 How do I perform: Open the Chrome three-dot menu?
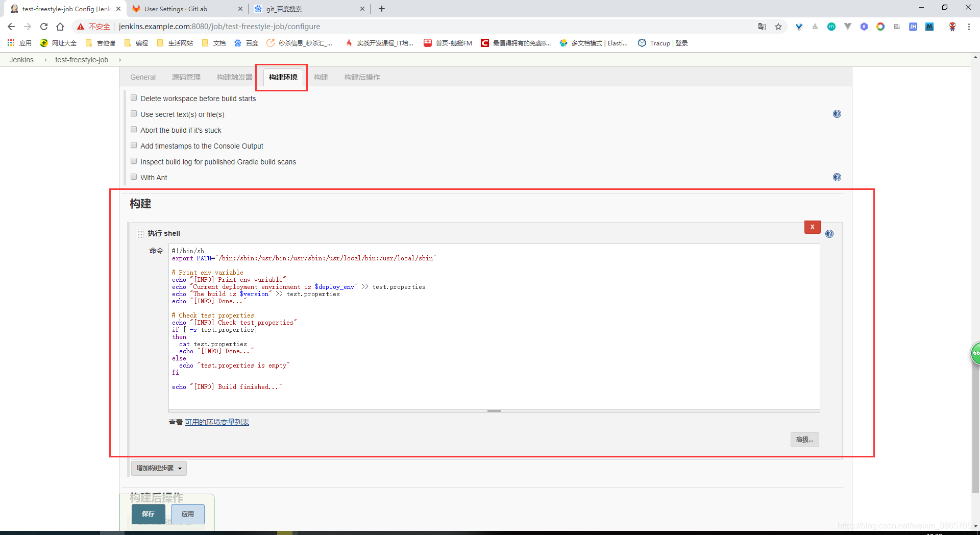(x=969, y=27)
